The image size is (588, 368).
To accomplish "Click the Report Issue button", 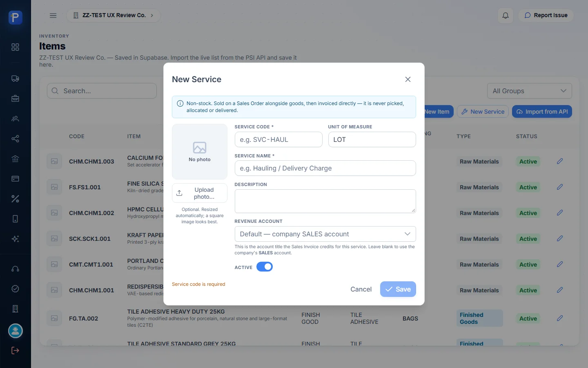I will coord(546,16).
